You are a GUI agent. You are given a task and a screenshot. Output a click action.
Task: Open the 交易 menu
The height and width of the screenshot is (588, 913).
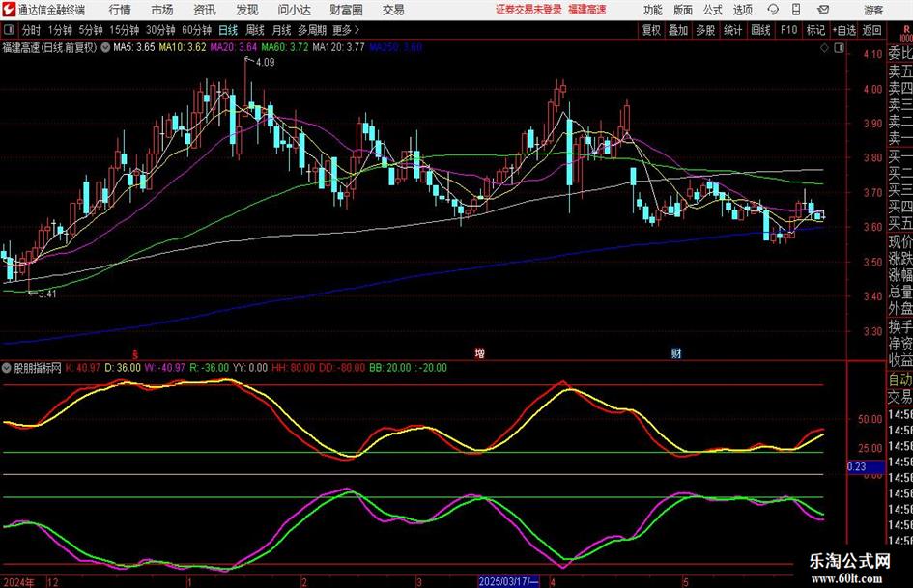[393, 10]
